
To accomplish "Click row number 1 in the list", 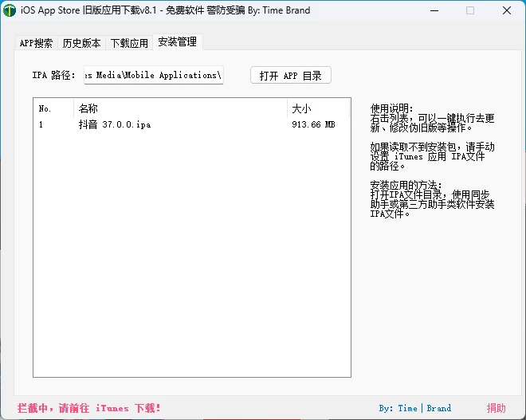I will (41, 124).
